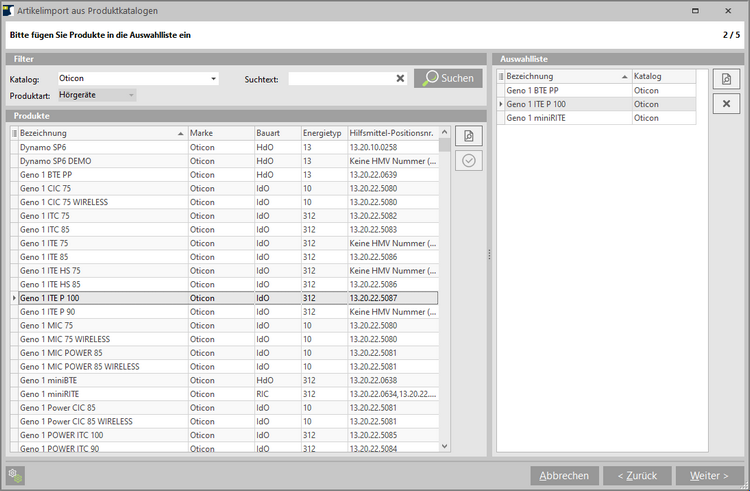The width and height of the screenshot is (750, 491).
Task: Maximize the Artikelimport window
Action: point(695,11)
